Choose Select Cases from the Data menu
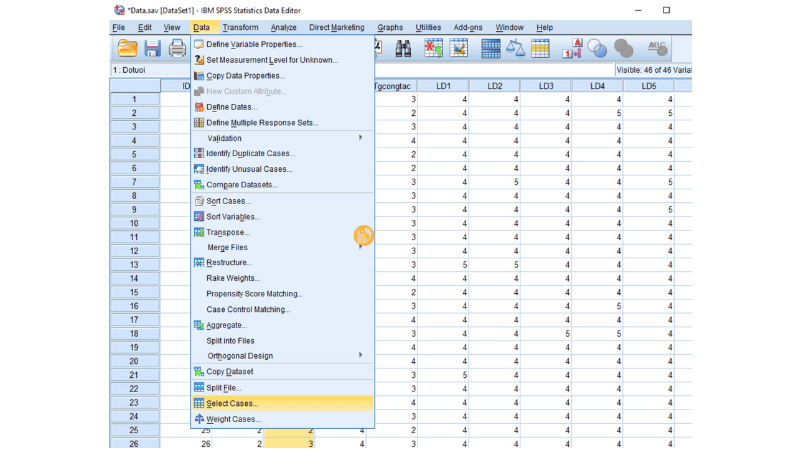The height and width of the screenshot is (450, 800). [x=232, y=403]
